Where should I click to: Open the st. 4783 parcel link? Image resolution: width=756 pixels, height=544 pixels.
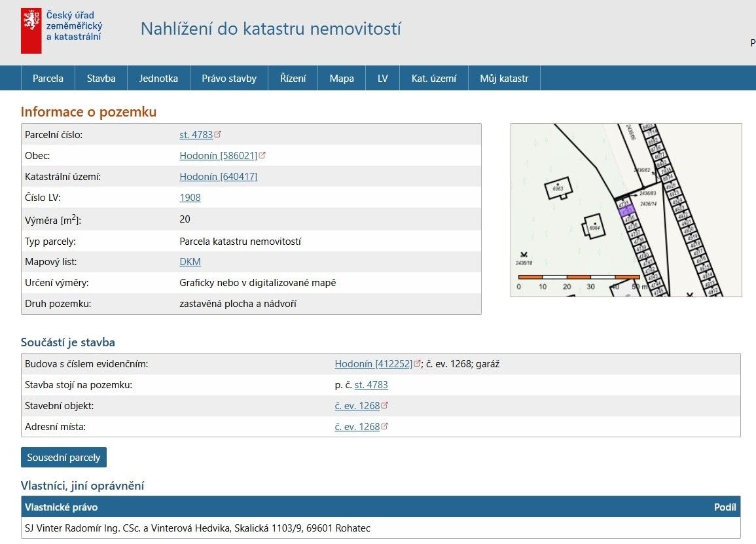point(194,135)
